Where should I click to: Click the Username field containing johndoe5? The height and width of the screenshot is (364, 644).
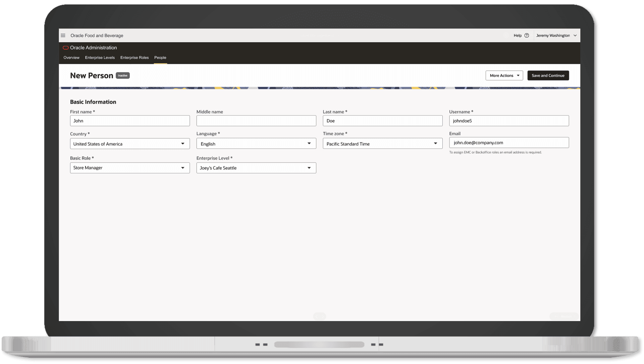click(x=509, y=121)
